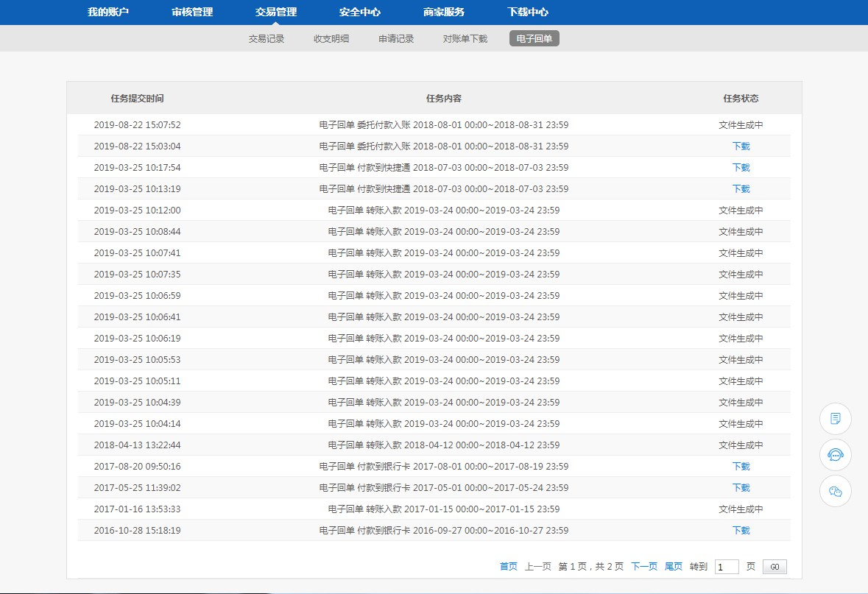
Task: Open the 下载中心 menu
Action: [528, 12]
